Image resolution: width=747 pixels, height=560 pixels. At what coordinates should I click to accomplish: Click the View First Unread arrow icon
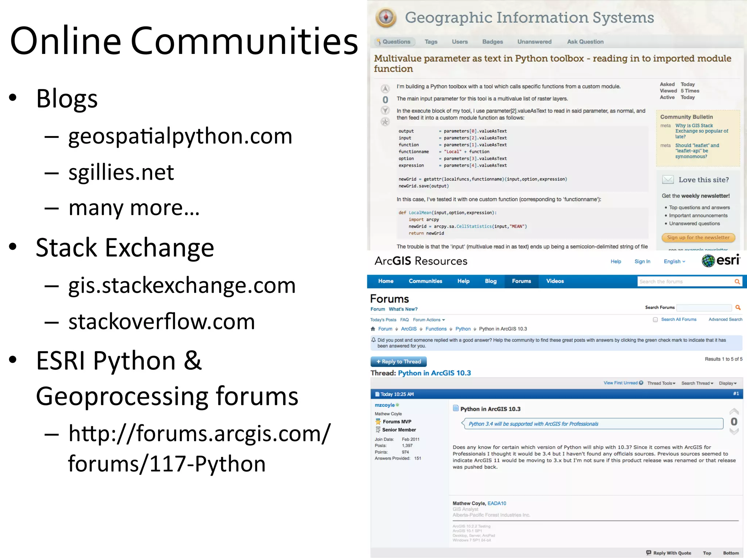click(x=641, y=383)
